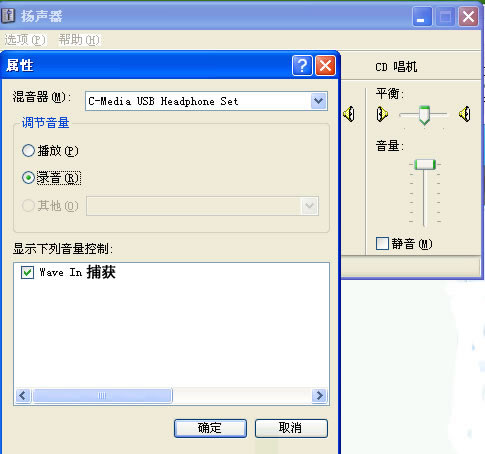Close the 属性 dialog with red X
This screenshot has height=454, width=485.
(x=325, y=65)
